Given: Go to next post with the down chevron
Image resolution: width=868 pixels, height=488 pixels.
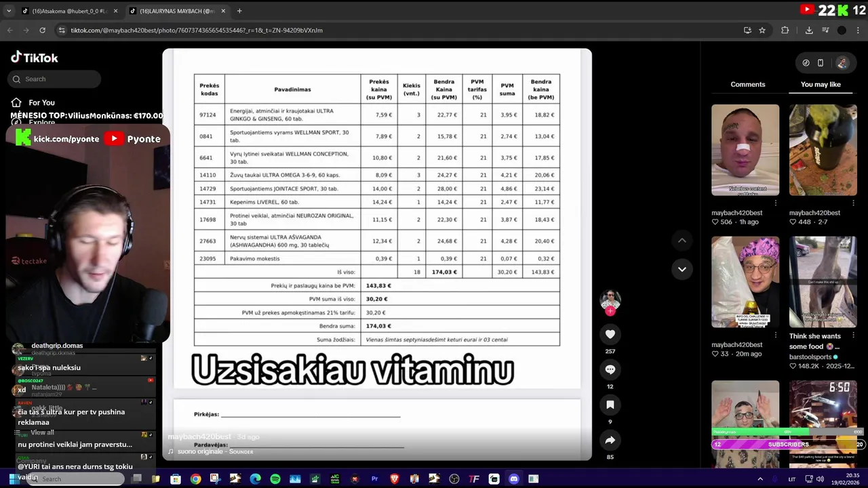Looking at the screenshot, I should (682, 269).
